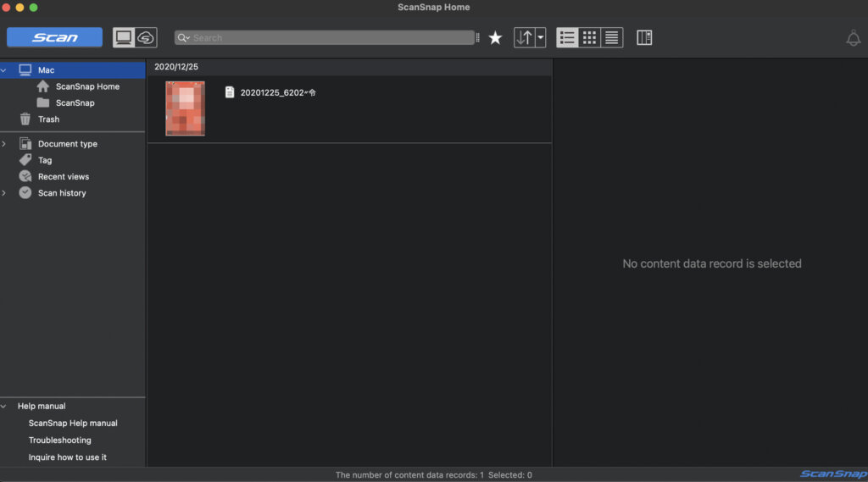Viewport: 868px width, 482px height.
Task: Select Scan history item
Action: (x=62, y=193)
